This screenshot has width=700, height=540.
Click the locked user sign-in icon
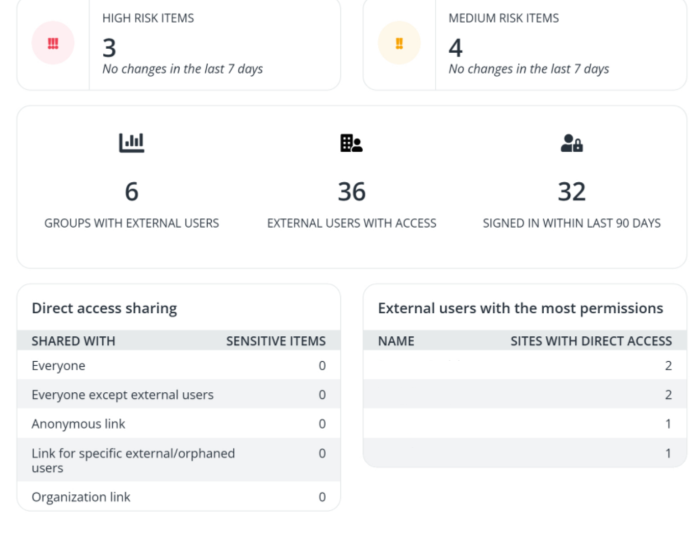click(x=571, y=144)
